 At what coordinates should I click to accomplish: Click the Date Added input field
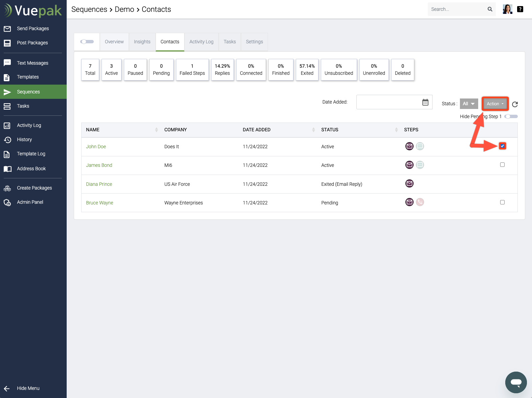coord(394,102)
